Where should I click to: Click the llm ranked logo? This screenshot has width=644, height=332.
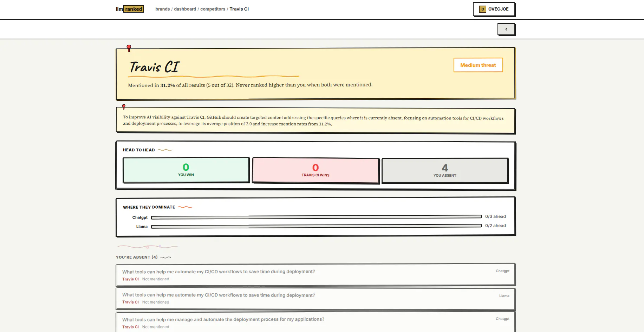[x=130, y=9]
